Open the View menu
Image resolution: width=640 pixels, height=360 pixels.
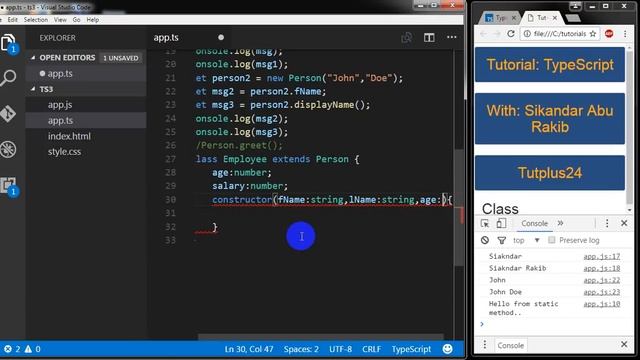click(x=60, y=20)
